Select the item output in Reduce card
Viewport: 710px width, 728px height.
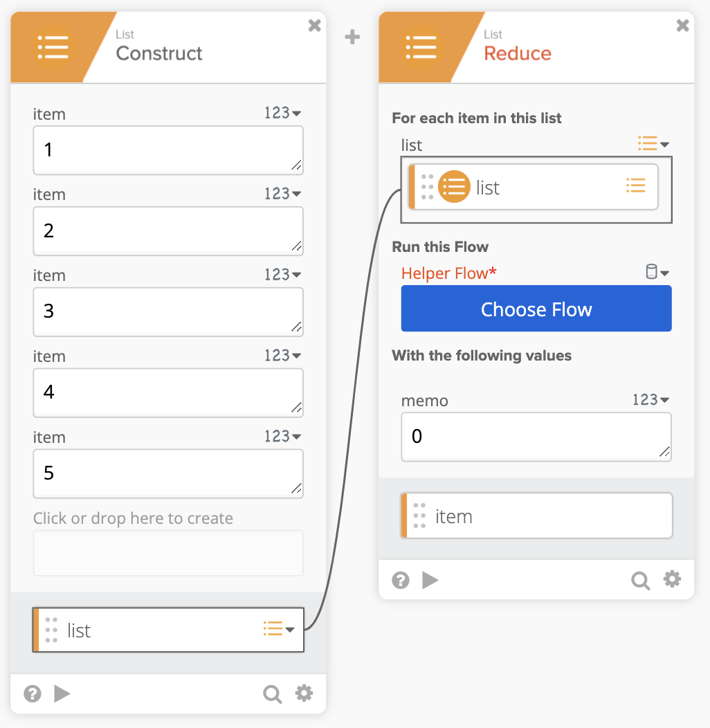tap(536, 516)
